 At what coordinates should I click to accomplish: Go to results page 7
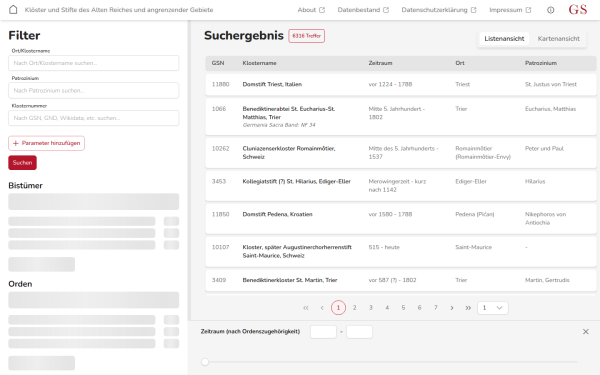(435, 308)
